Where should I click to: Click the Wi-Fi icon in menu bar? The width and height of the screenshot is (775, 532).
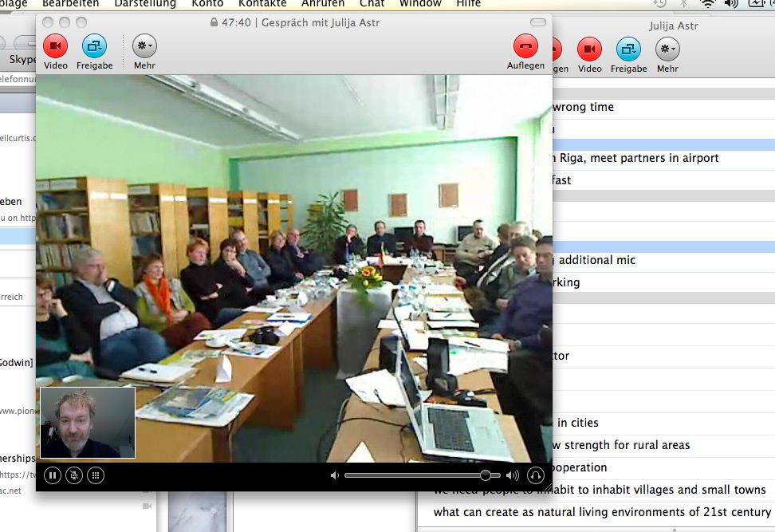pos(707,4)
